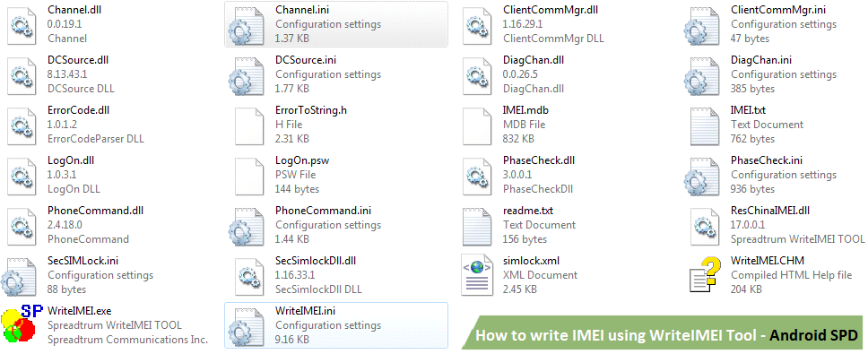Viewport: 868px width, 354px height.
Task: Select the PhaseCheck.ini file name
Action: click(x=767, y=160)
